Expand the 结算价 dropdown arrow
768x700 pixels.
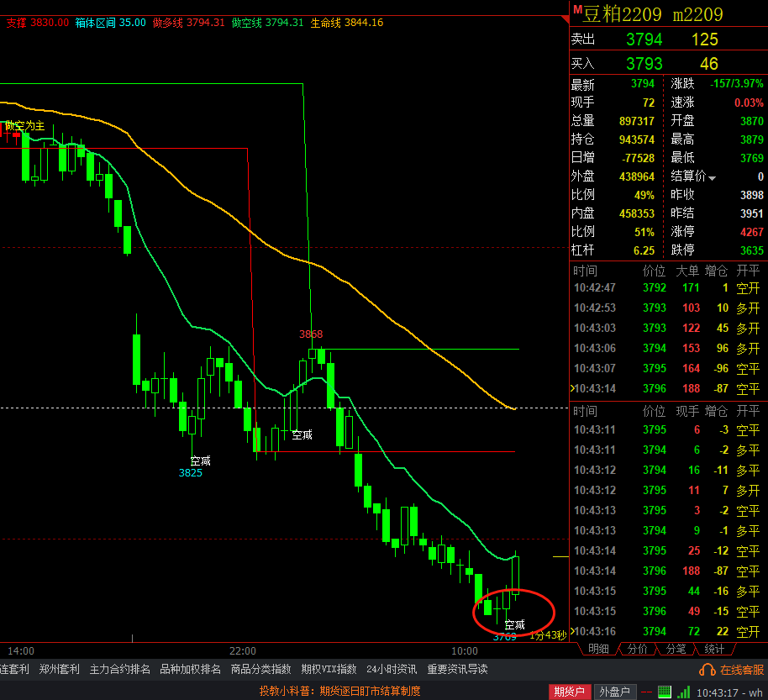pos(713,178)
